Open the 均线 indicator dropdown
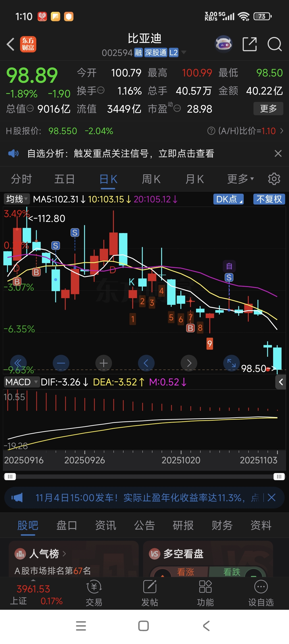Image resolution: width=289 pixels, height=644 pixels. [x=17, y=199]
